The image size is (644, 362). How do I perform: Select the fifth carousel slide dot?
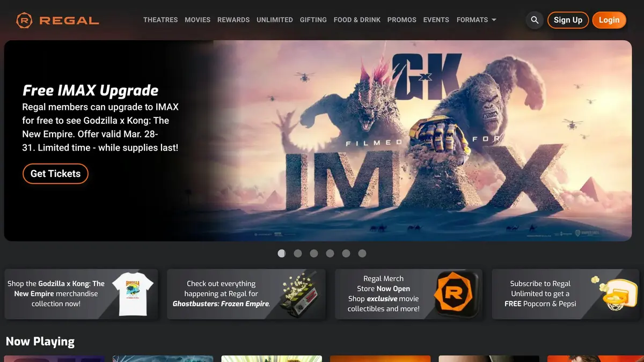[346, 253]
